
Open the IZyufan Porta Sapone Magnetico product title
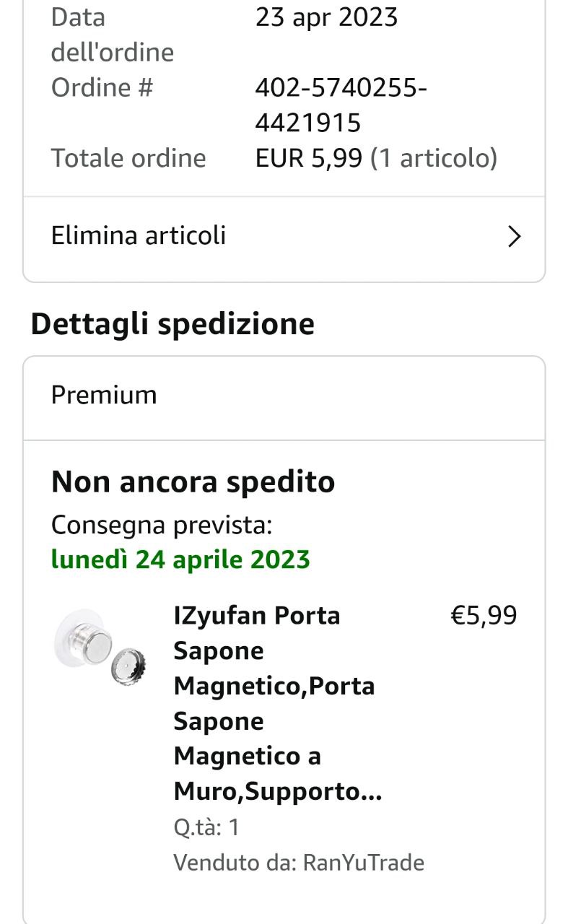pyautogui.click(x=274, y=703)
